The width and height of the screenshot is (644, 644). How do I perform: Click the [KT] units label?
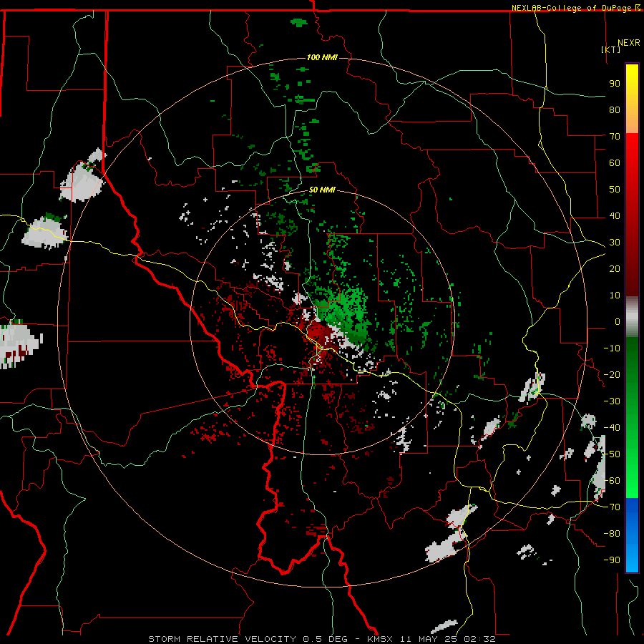pyautogui.click(x=610, y=49)
